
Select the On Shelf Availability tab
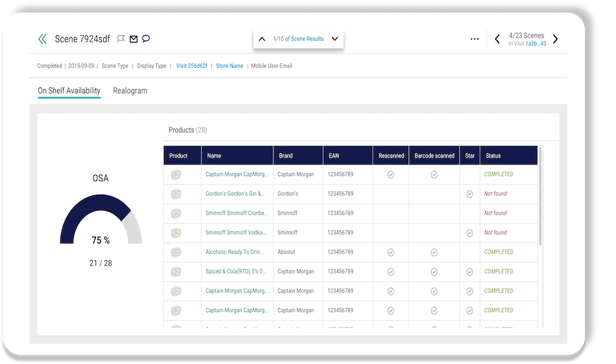pos(69,91)
